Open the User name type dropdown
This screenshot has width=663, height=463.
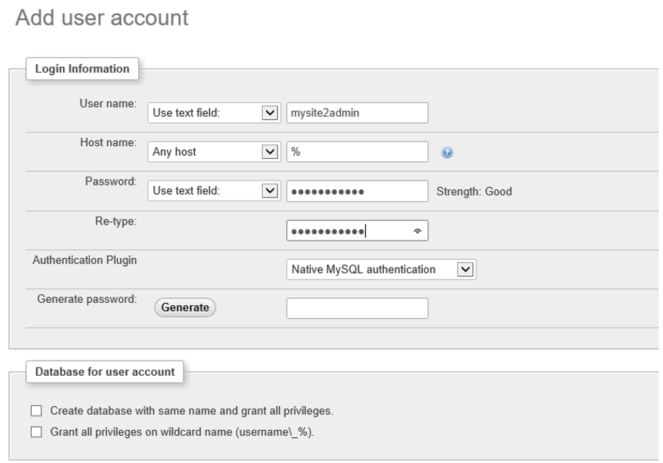coord(213,113)
